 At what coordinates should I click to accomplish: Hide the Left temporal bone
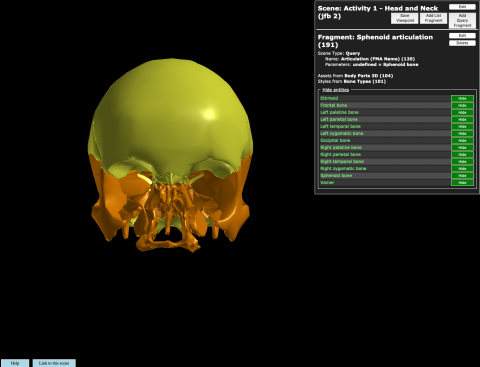point(462,126)
